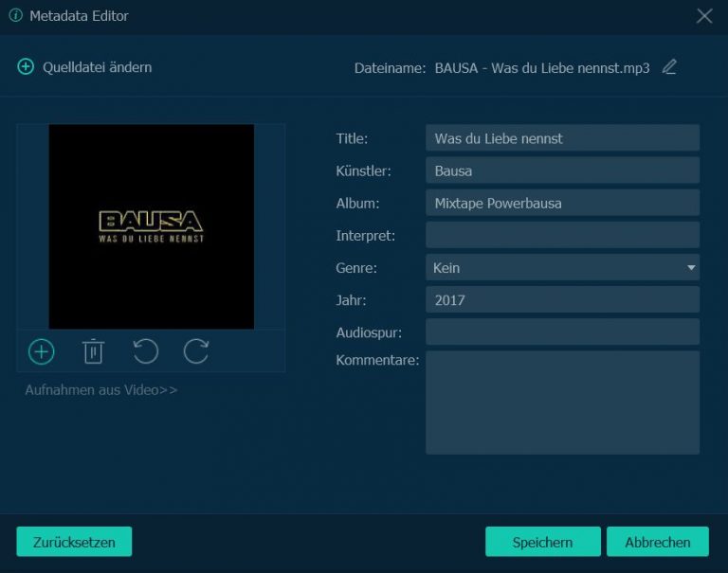Close the Metadata Editor window

click(x=704, y=16)
